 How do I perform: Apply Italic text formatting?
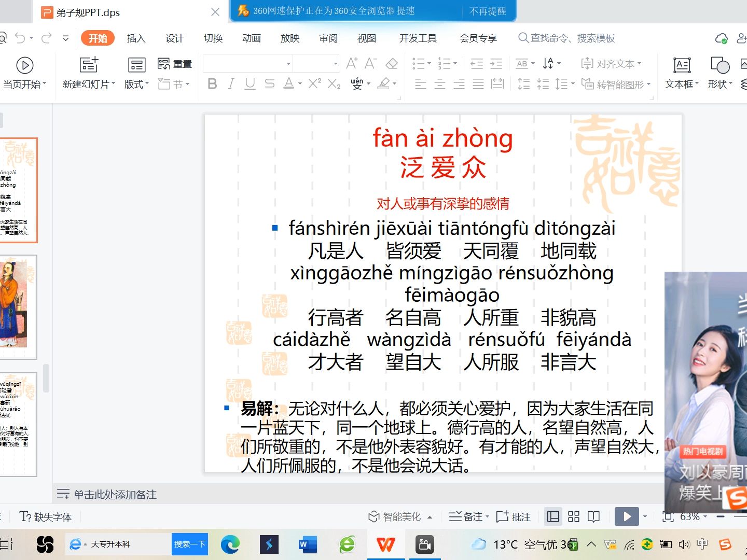[231, 83]
